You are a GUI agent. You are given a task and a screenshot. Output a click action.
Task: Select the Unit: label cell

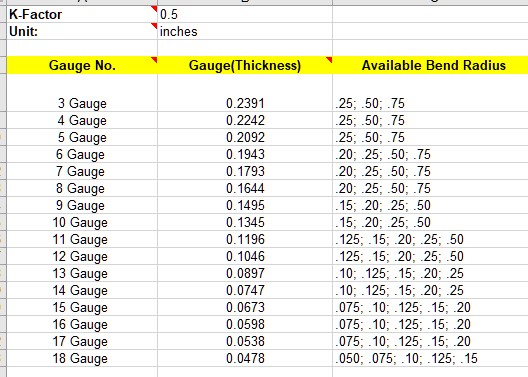82,31
